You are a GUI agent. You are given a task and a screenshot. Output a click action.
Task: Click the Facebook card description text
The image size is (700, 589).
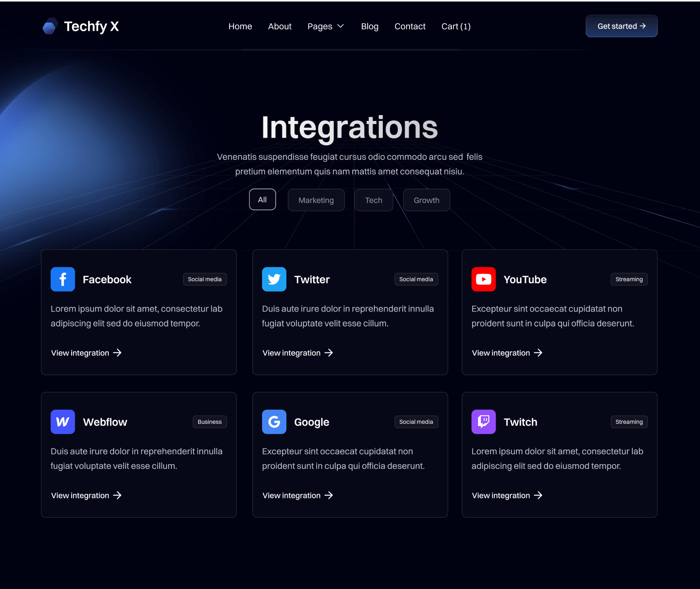136,316
